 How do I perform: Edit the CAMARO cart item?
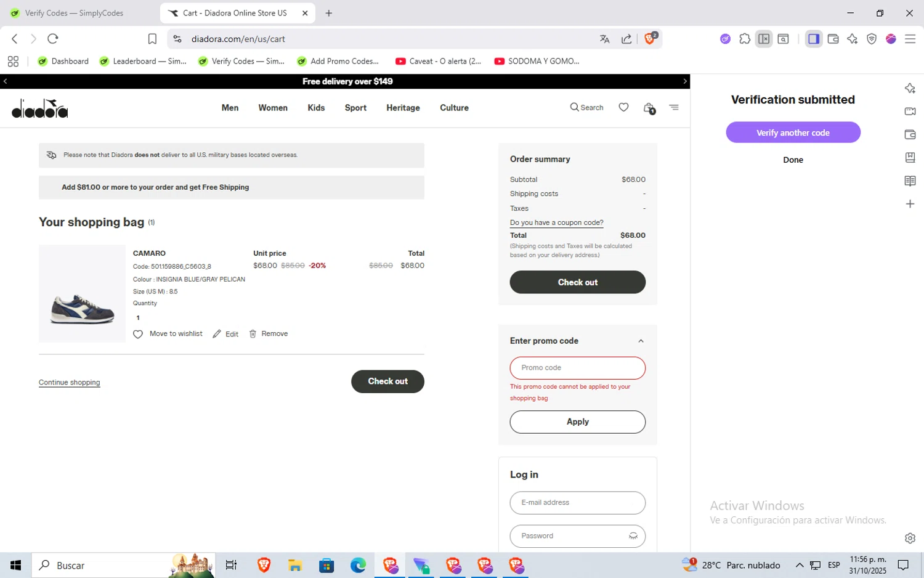(x=225, y=334)
